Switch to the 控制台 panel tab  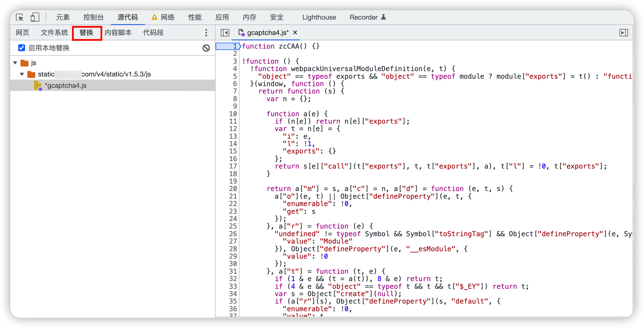(93, 17)
